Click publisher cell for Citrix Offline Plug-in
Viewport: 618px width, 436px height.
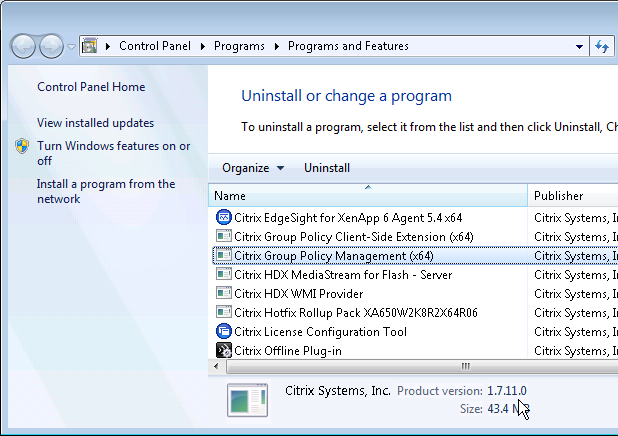point(576,350)
